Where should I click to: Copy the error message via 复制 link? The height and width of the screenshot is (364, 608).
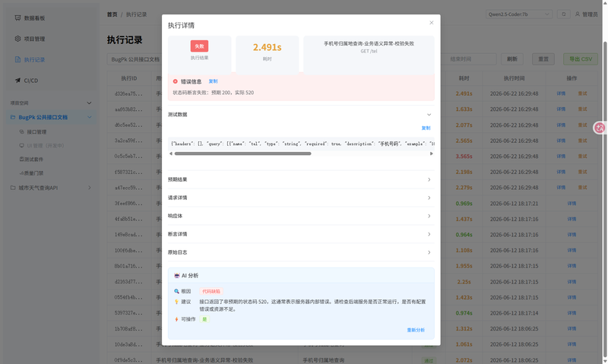[213, 81]
